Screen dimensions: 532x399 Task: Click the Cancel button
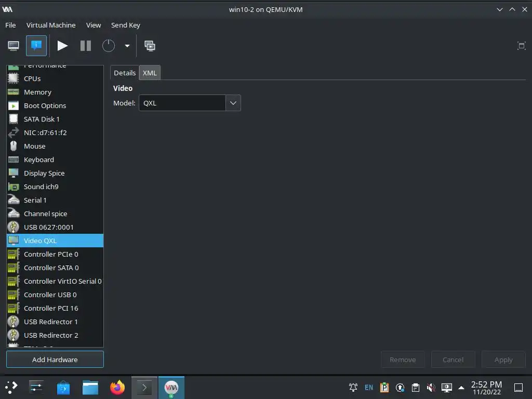pos(453,360)
